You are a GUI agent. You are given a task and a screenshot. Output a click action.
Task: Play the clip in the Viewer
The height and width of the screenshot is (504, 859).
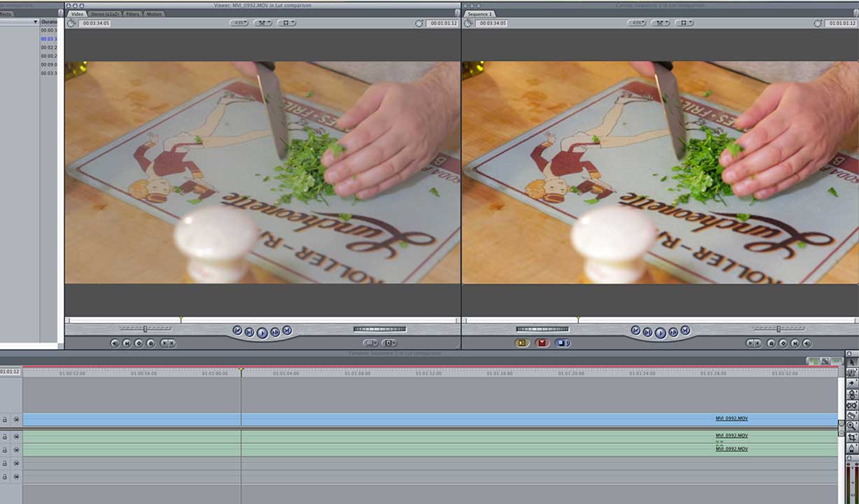click(x=262, y=332)
